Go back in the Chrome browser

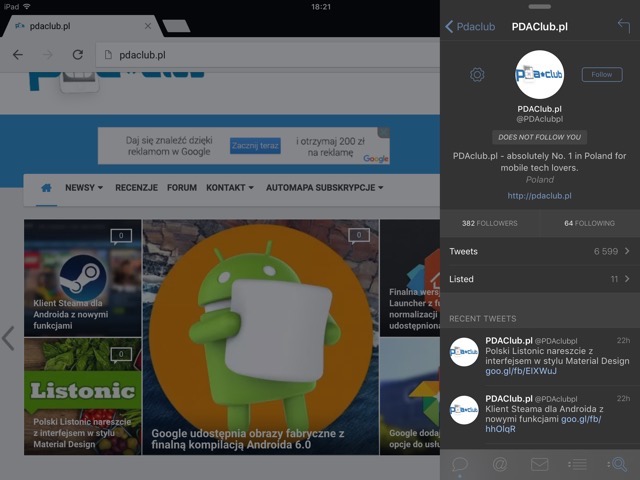(18, 55)
